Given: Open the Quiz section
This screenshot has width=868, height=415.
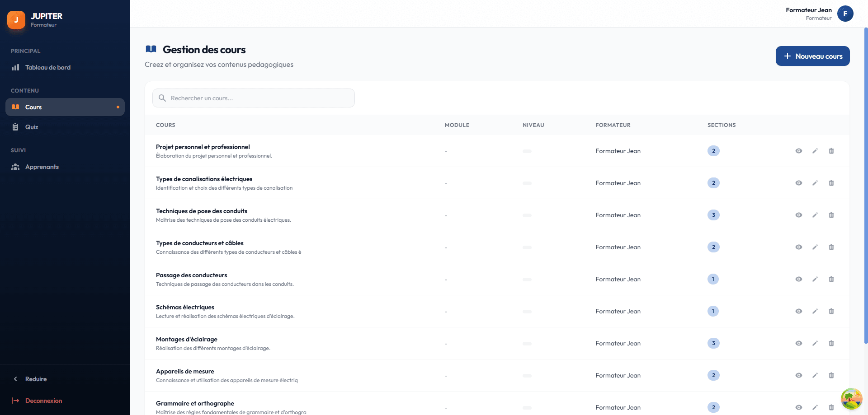Looking at the screenshot, I should click(65, 127).
